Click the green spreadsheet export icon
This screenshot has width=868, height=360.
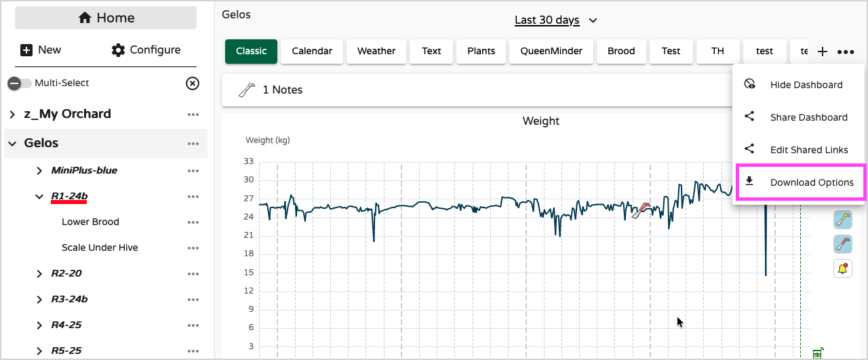coord(817,353)
